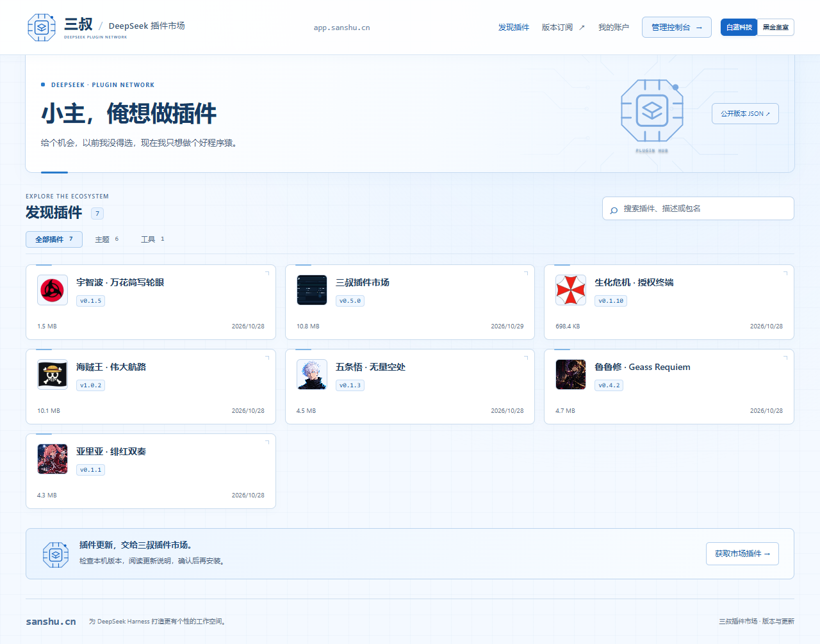Open 我的账户 in navigation
820x644 pixels.
point(614,28)
